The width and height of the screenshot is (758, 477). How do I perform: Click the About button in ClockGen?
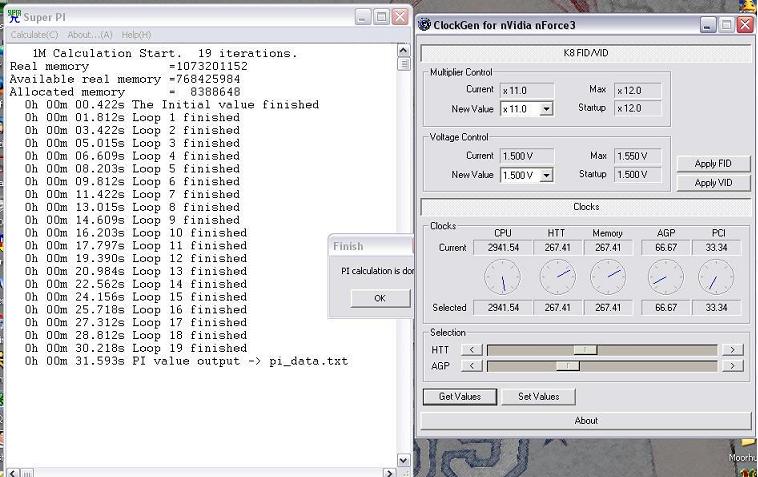586,421
